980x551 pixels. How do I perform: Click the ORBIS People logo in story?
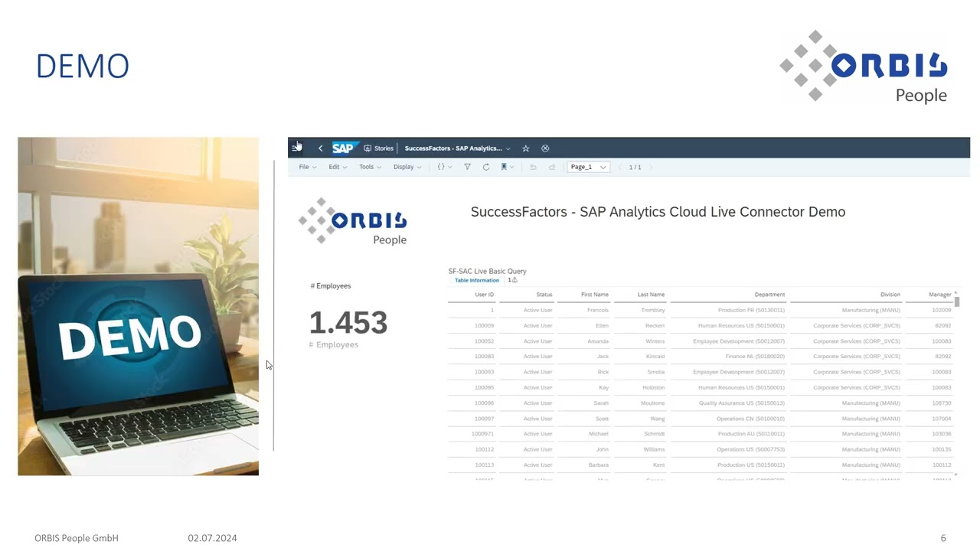point(353,222)
